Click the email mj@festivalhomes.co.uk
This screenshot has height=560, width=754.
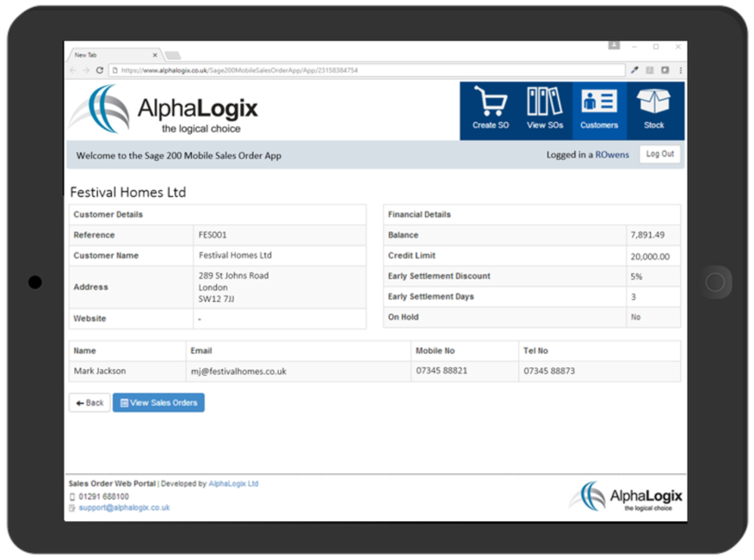[x=238, y=372]
